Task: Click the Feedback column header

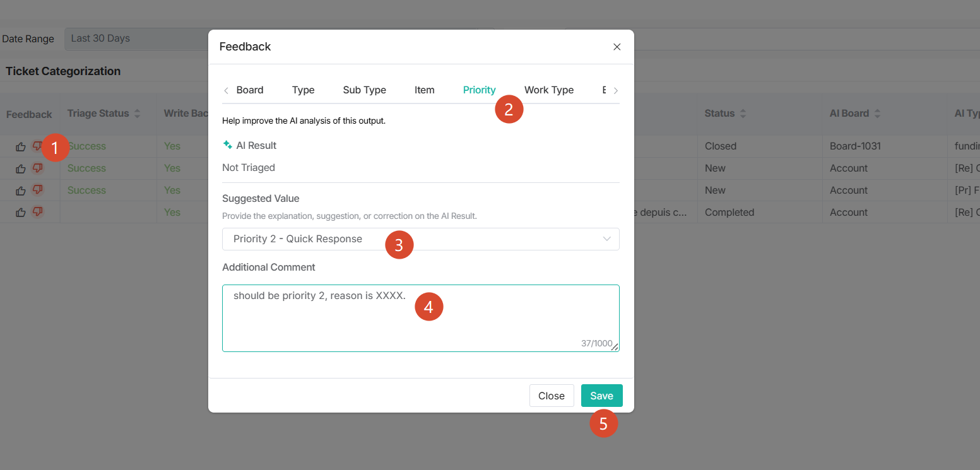Action: [29, 114]
